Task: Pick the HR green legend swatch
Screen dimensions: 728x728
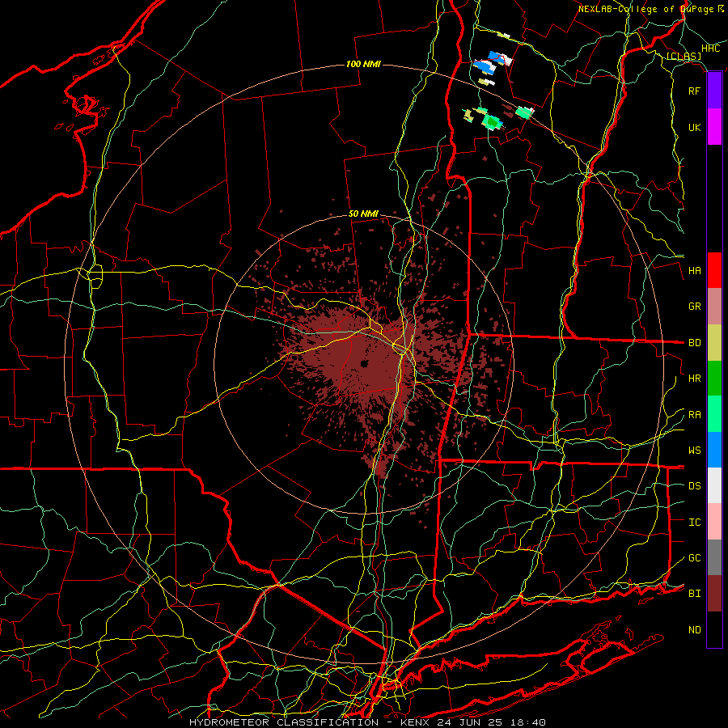Action: [x=714, y=379]
